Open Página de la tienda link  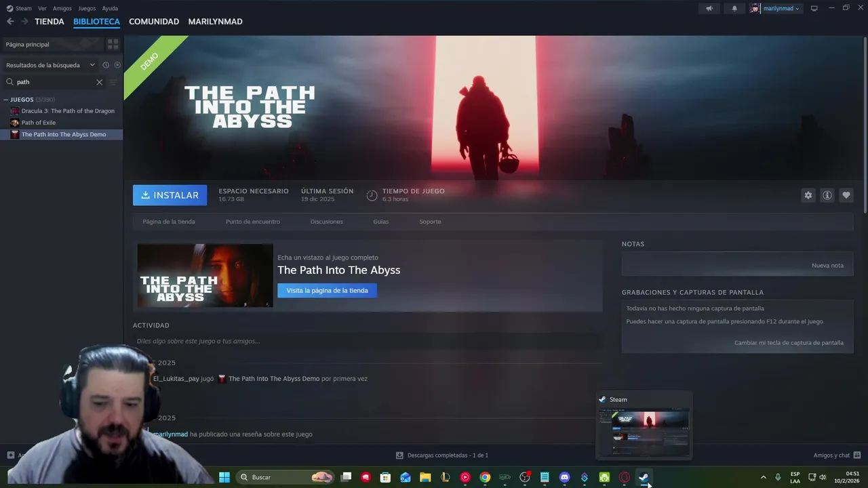coord(169,222)
